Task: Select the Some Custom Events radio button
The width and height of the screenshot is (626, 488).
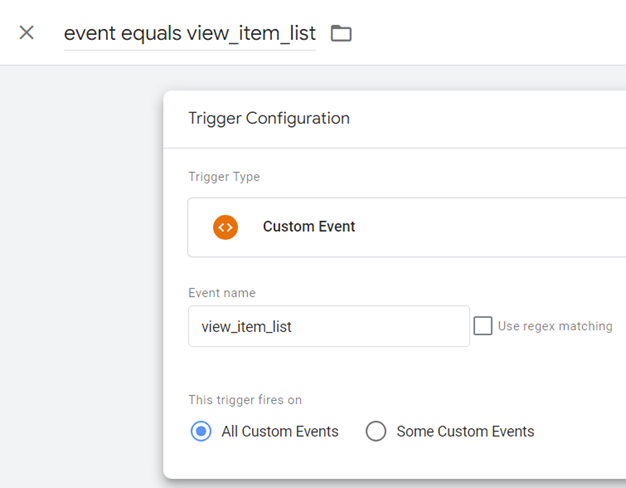Action: pyautogui.click(x=376, y=431)
